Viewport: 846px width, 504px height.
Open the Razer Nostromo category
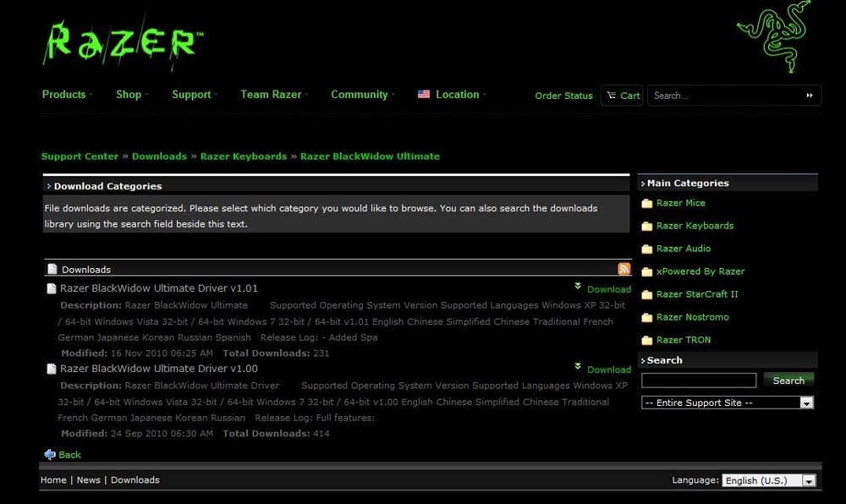tap(692, 317)
